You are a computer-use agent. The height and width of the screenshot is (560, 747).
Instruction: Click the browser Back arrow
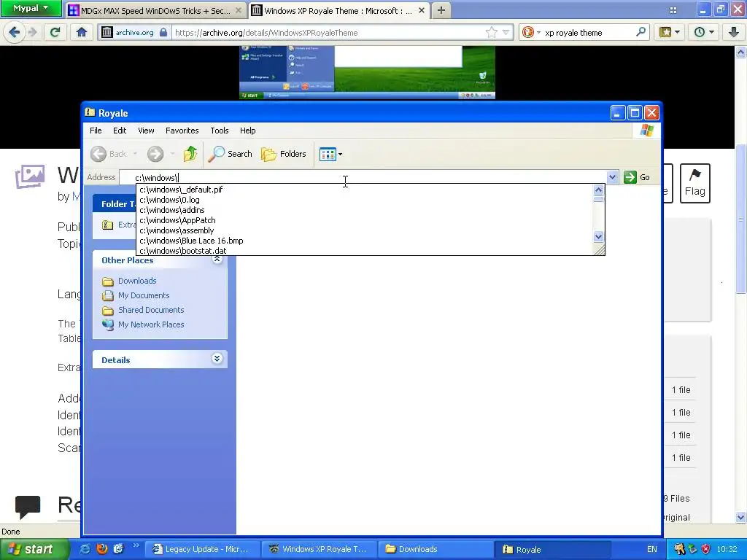15,32
